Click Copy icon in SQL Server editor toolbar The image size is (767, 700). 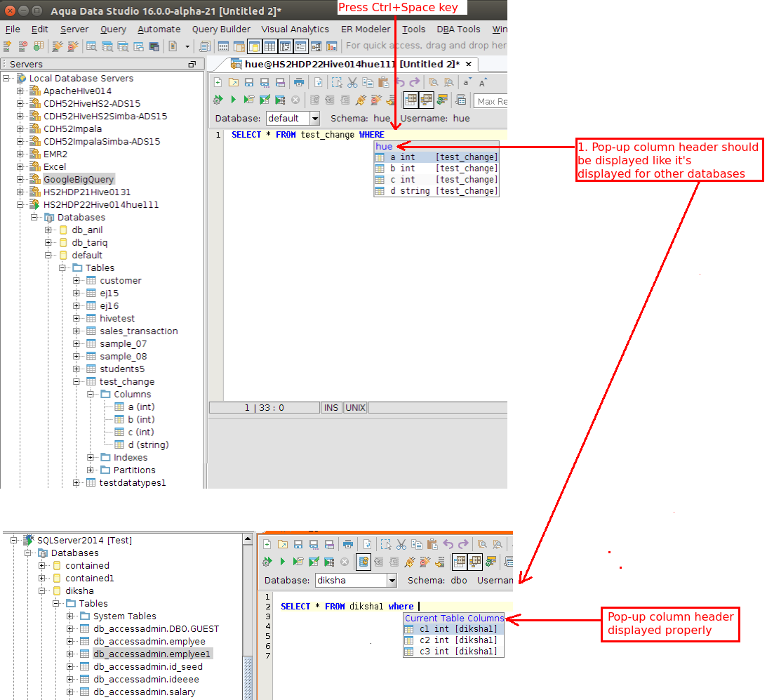tap(417, 544)
